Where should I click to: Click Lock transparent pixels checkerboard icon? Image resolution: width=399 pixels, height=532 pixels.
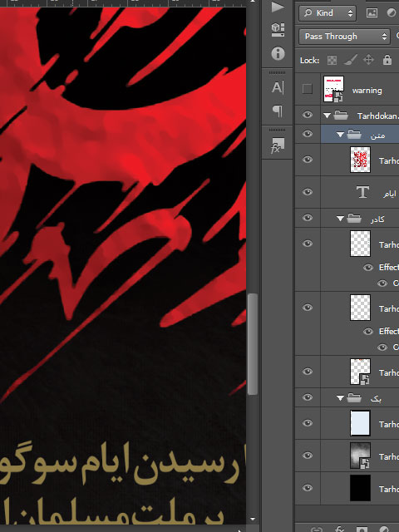(x=332, y=60)
